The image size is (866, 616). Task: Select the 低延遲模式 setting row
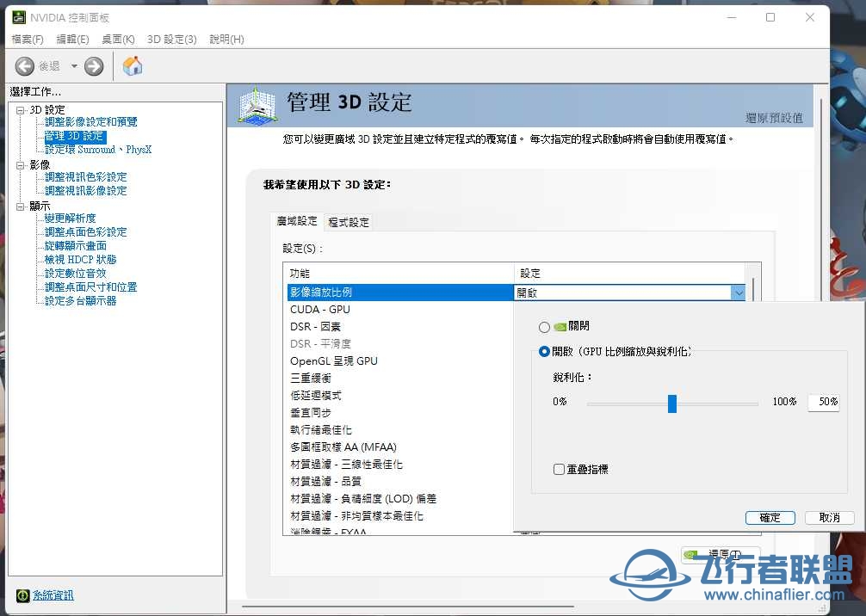[400, 396]
